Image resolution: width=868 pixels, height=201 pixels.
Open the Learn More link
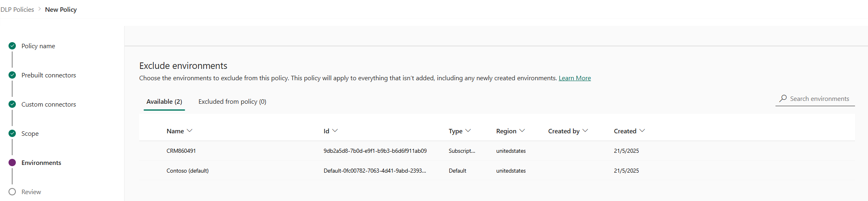click(x=575, y=78)
